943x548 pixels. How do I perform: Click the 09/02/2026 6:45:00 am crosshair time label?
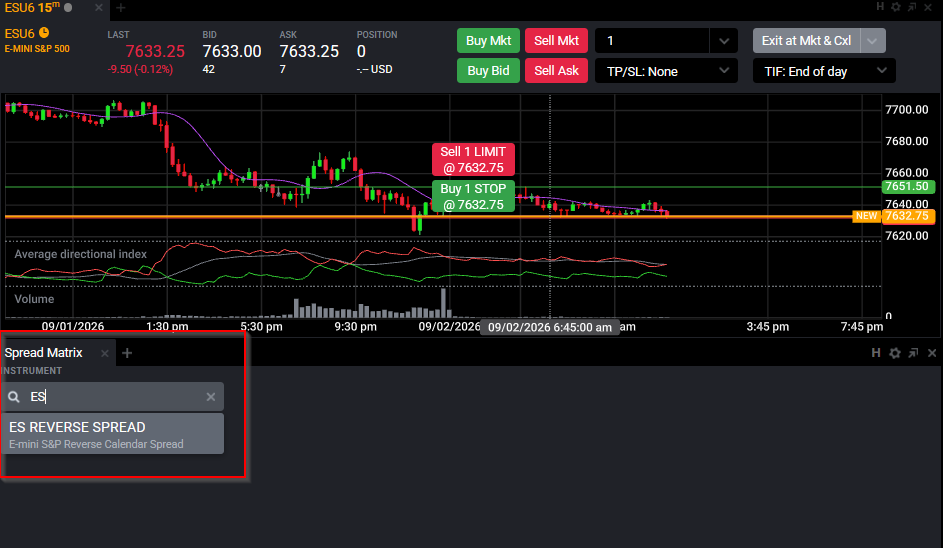[550, 327]
